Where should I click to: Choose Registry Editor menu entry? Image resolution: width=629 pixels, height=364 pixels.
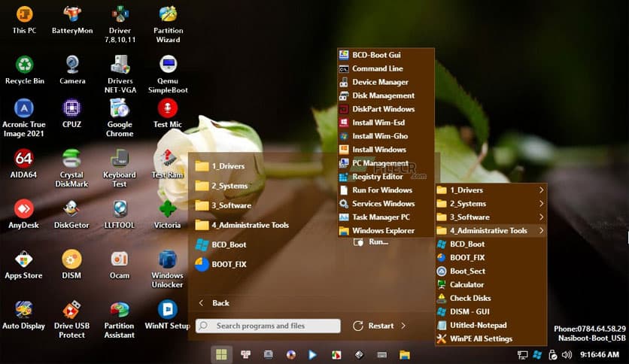(x=378, y=177)
